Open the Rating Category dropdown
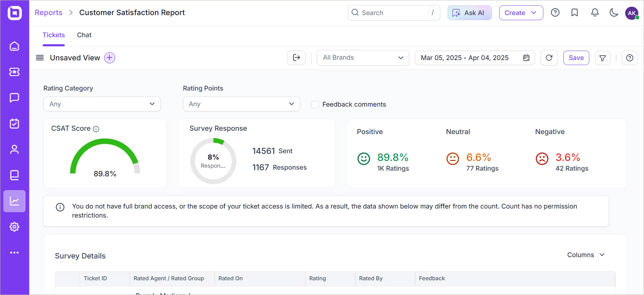This screenshot has height=295, width=644. point(102,104)
